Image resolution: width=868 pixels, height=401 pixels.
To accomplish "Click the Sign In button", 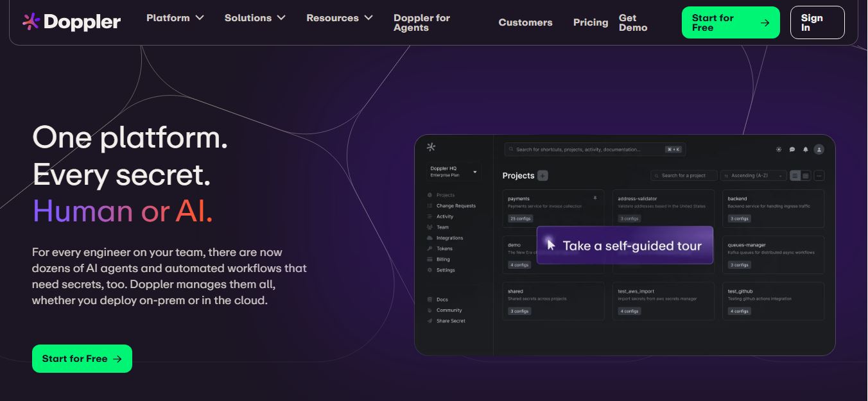I will click(x=817, y=22).
